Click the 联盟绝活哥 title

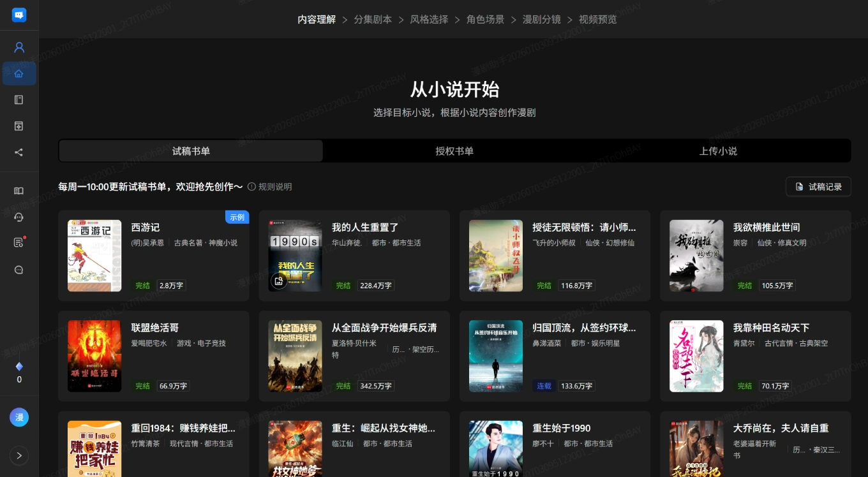coord(156,328)
